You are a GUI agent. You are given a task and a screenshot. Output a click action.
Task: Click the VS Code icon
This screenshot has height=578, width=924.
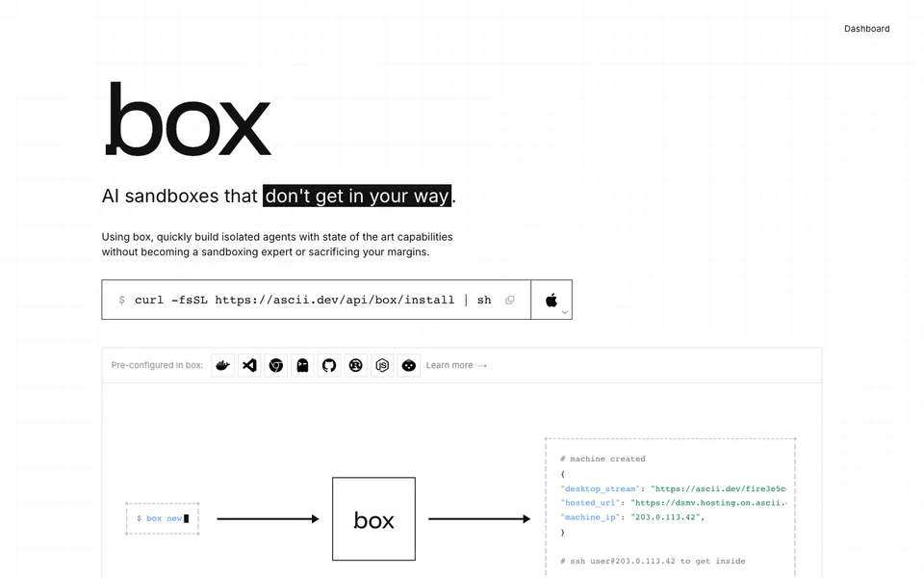[249, 365]
